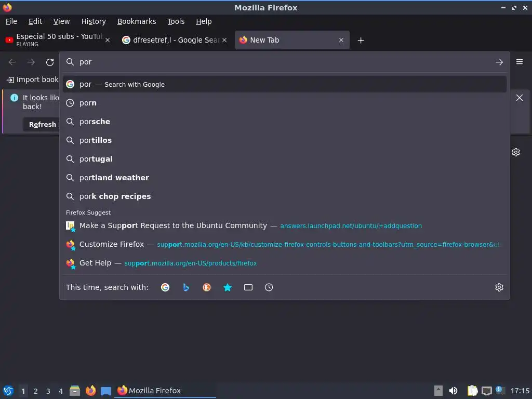Open the View menu

click(61, 21)
